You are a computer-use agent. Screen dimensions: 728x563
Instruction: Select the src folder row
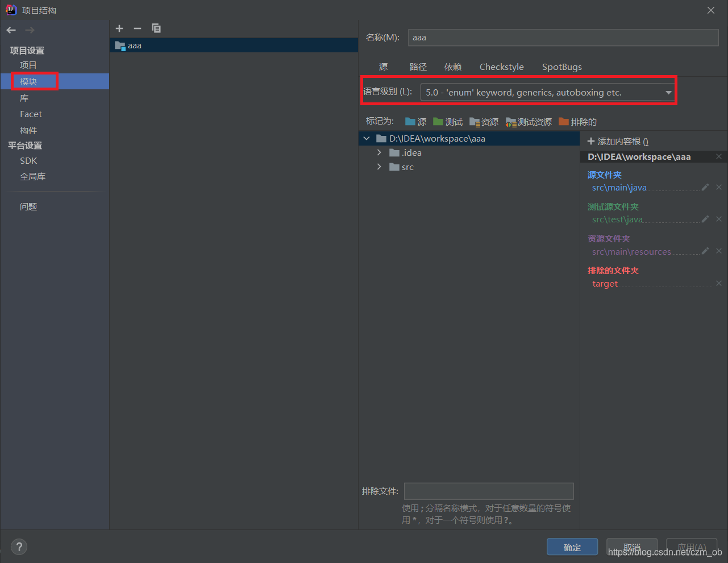[469, 167]
